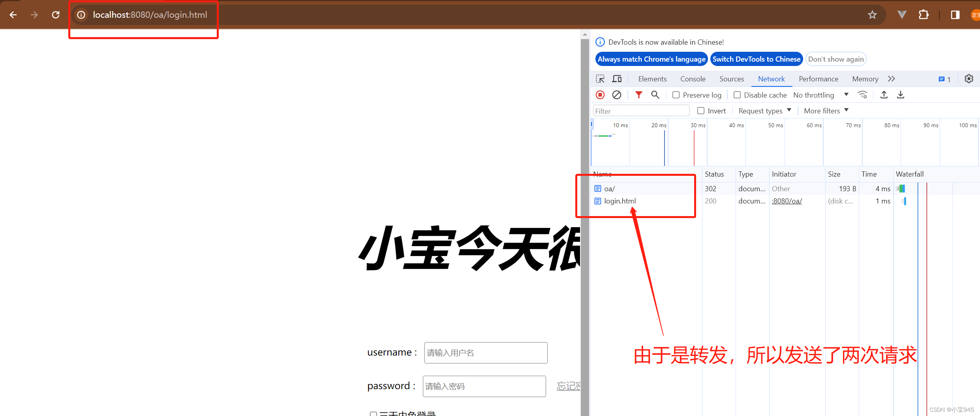Open network search with magnifier icon
980x416 pixels.
[x=655, y=95]
